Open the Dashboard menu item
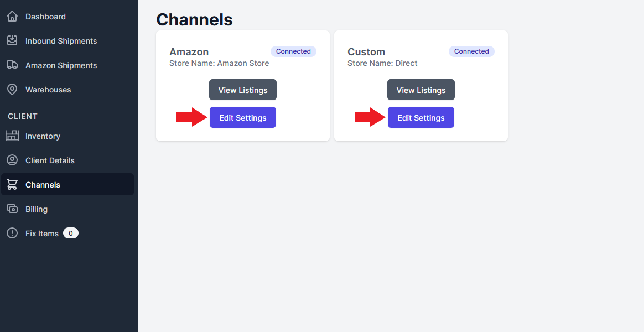This screenshot has height=332, width=644. 67,17
